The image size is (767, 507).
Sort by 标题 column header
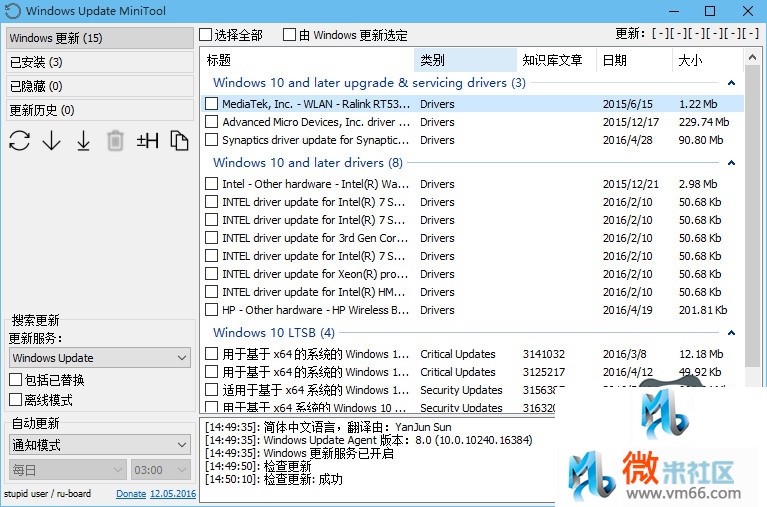(x=307, y=60)
